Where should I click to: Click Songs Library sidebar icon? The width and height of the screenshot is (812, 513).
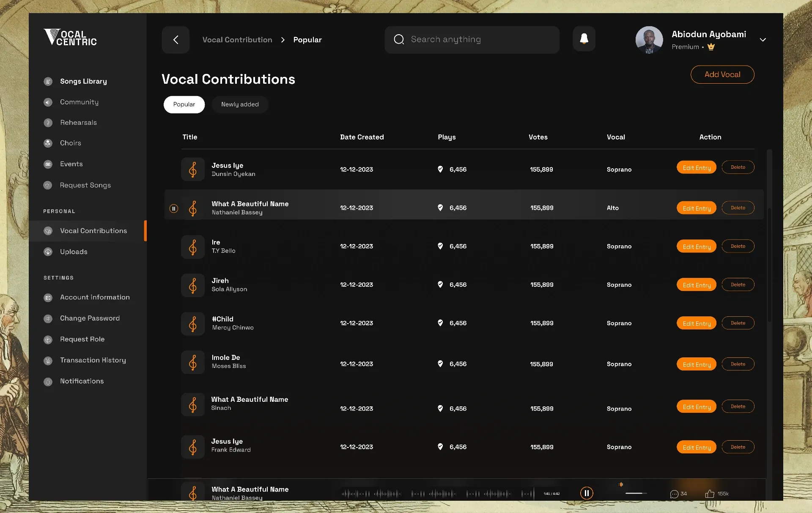[48, 81]
